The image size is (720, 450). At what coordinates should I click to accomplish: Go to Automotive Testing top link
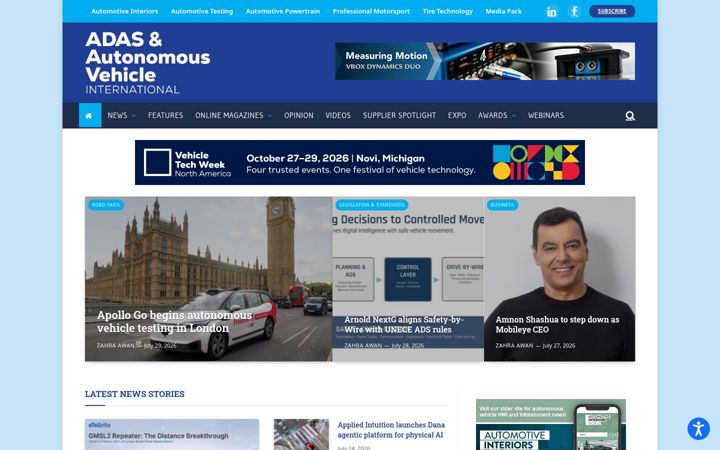pos(202,11)
